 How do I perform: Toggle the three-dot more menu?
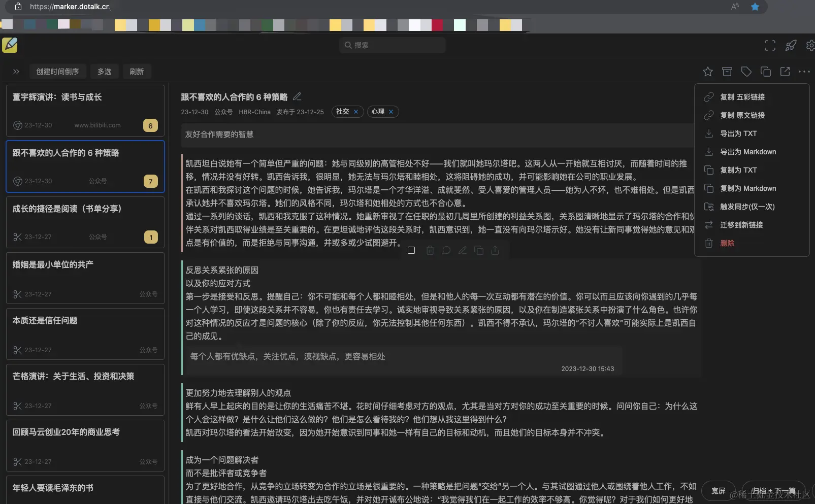(x=804, y=72)
